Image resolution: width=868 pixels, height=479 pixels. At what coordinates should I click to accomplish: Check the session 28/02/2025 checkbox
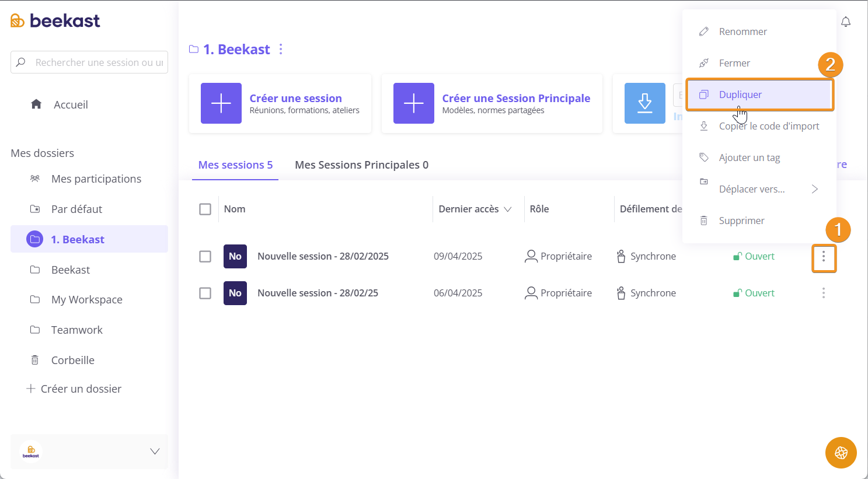point(205,256)
